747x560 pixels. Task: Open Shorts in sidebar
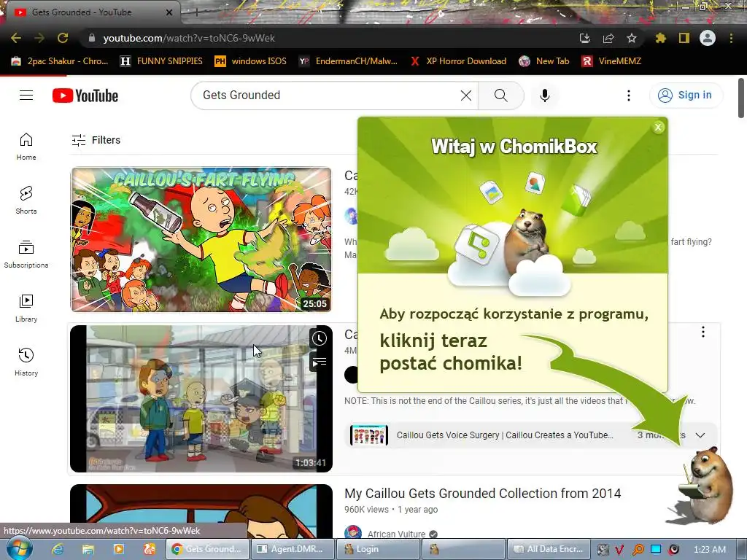tap(26, 201)
